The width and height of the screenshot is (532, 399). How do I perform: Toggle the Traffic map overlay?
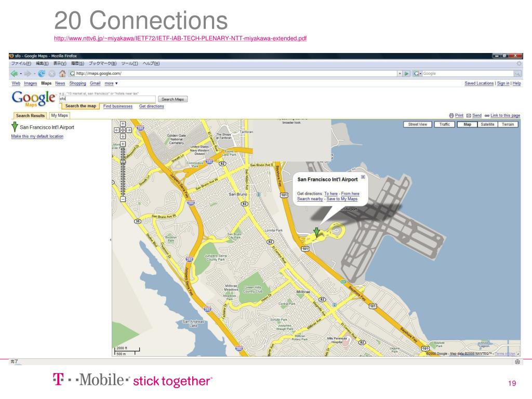pos(445,125)
